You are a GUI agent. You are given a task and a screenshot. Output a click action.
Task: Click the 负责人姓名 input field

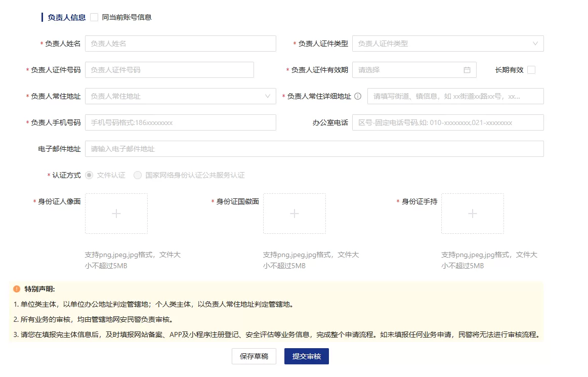point(181,44)
